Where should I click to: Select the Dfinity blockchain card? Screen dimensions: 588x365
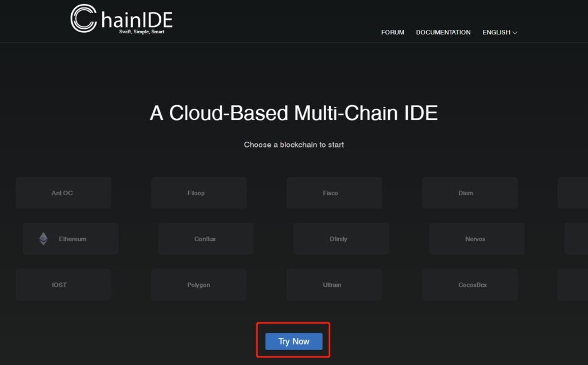point(341,239)
